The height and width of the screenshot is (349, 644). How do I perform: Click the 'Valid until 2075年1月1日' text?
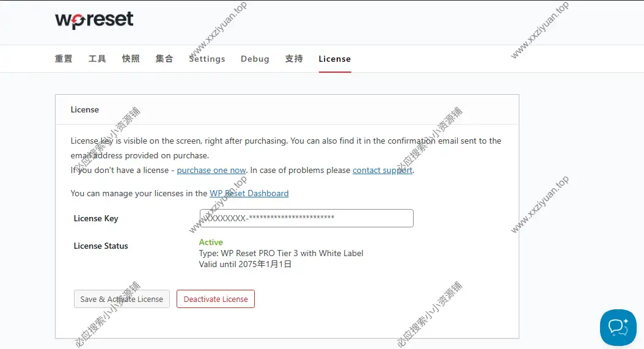[x=245, y=264]
